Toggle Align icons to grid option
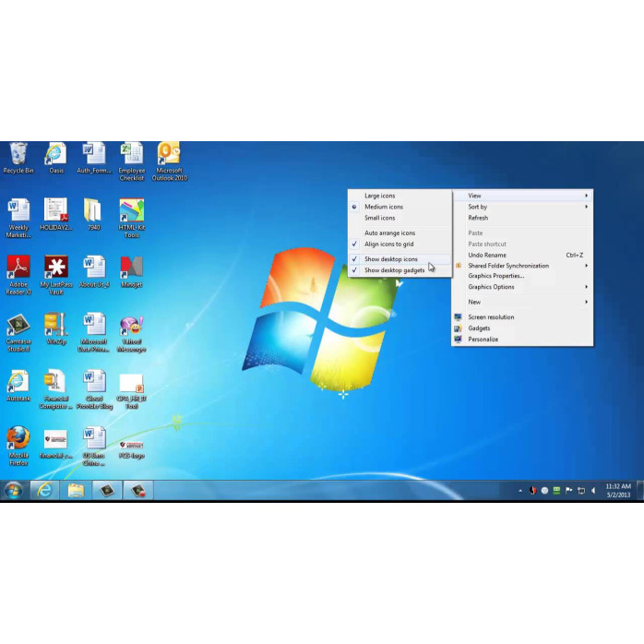 coord(400,244)
